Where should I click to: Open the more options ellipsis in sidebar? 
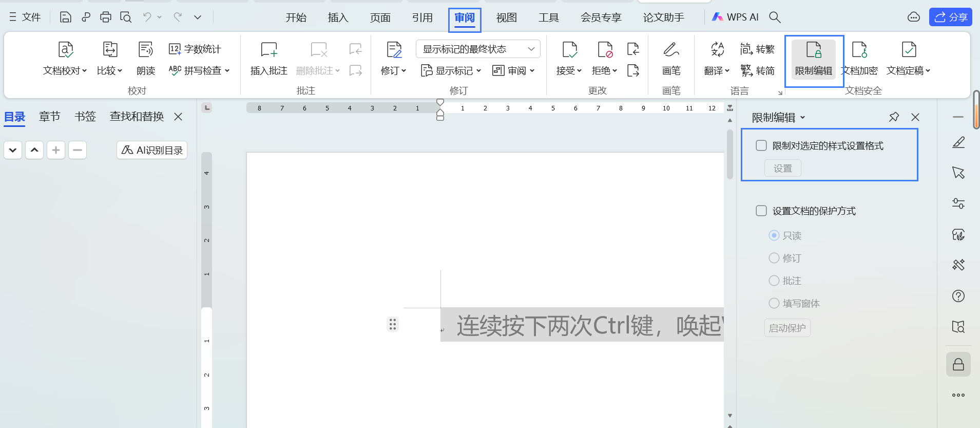958,395
